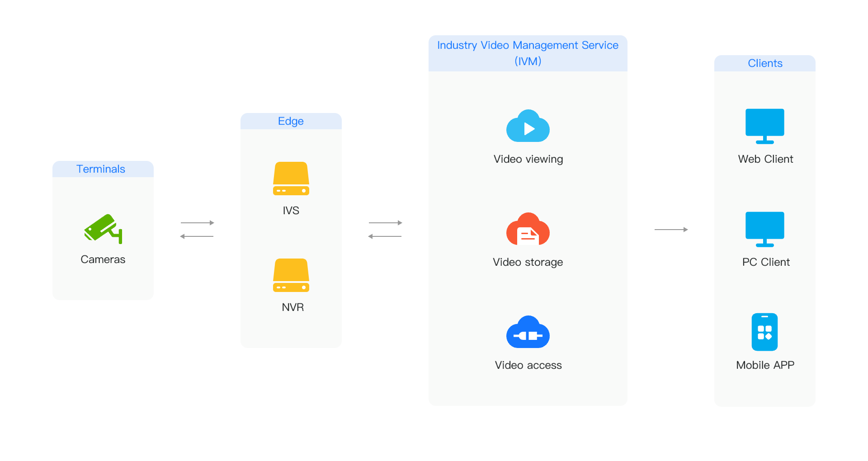Click the Mobile APP phone icon
Screen dimensions: 868x461
[764, 332]
